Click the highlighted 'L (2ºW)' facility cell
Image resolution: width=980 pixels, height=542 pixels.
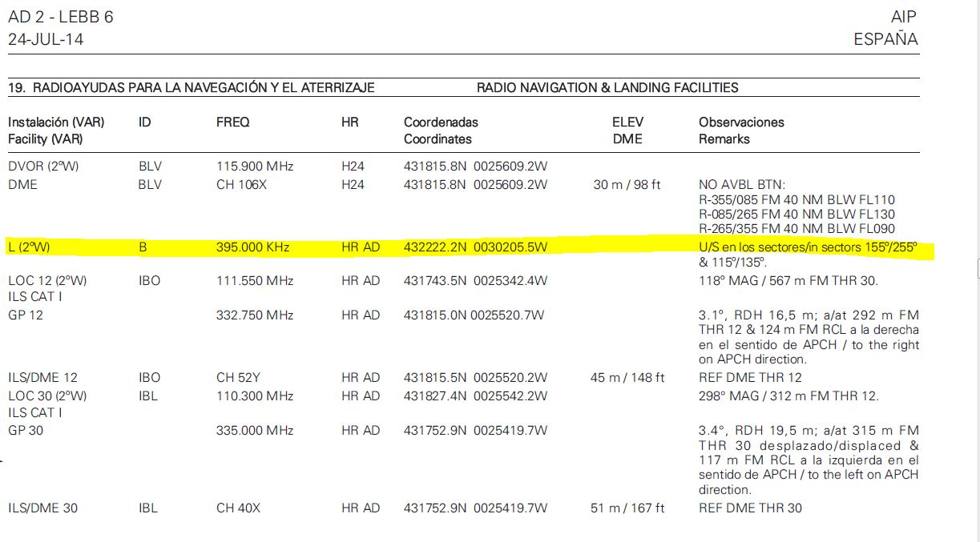29,247
